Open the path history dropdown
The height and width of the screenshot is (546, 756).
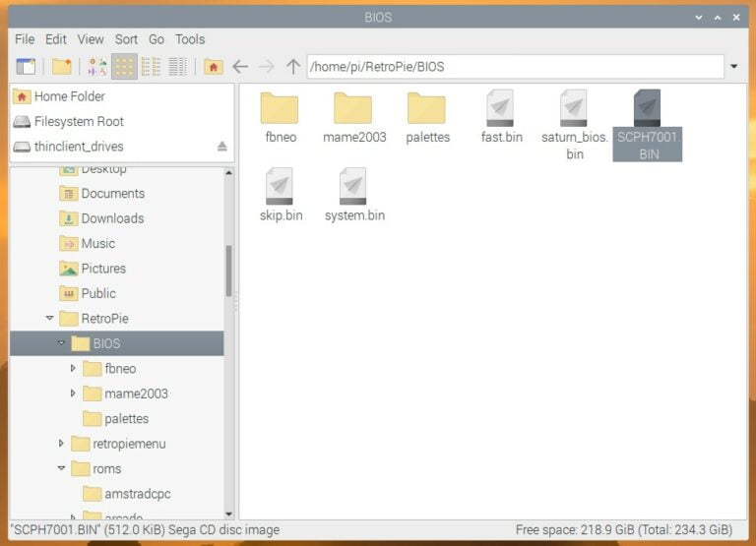(x=734, y=67)
